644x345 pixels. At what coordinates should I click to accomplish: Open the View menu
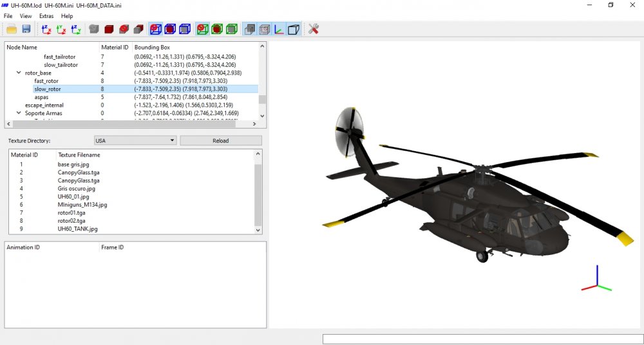[x=26, y=16]
